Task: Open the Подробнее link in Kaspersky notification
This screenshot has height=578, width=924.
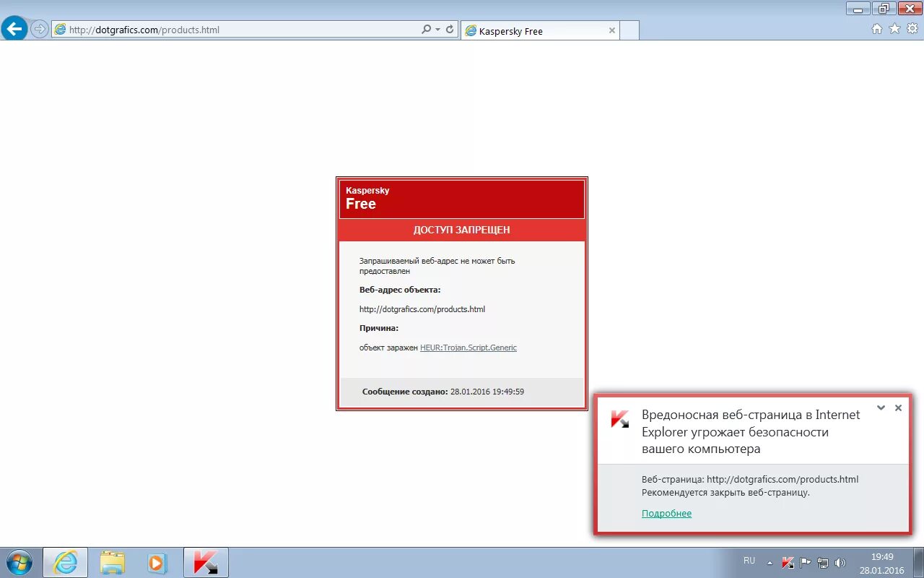Action: point(666,514)
